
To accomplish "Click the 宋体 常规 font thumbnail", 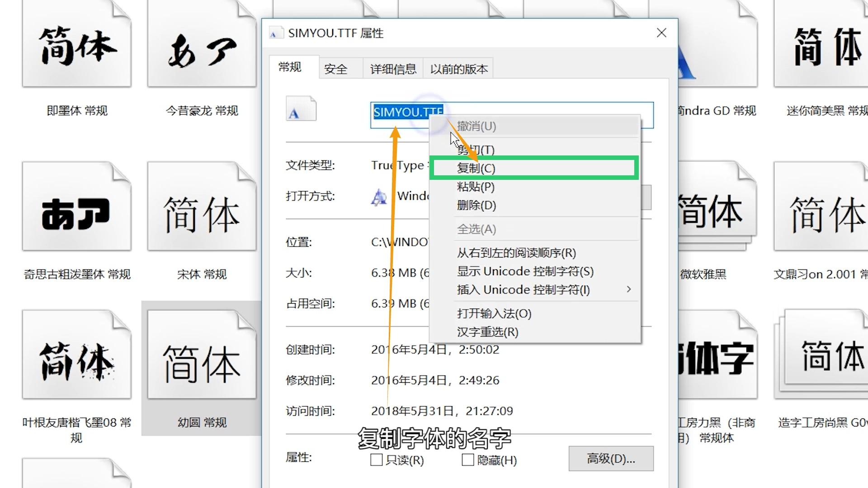I will tap(202, 207).
